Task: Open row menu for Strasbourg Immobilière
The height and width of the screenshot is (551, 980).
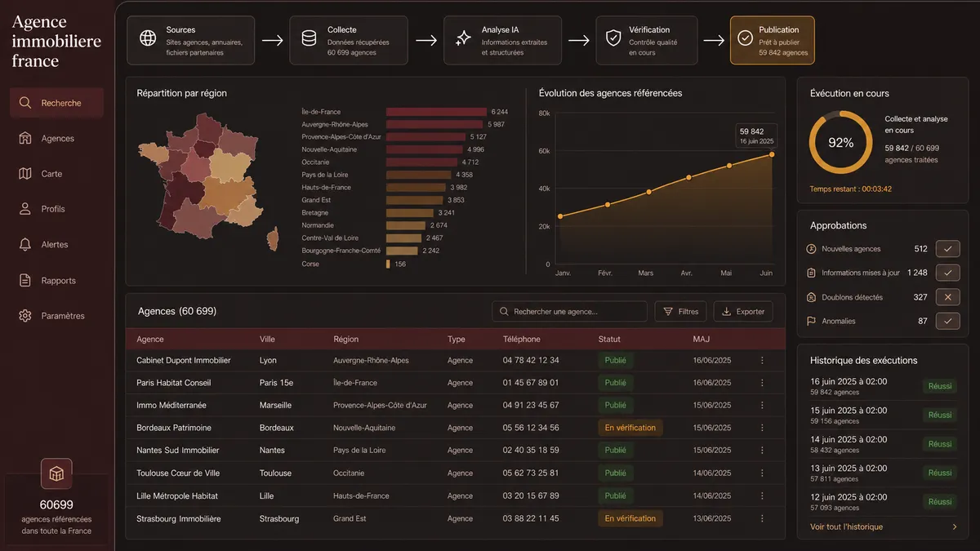Action: coord(762,518)
